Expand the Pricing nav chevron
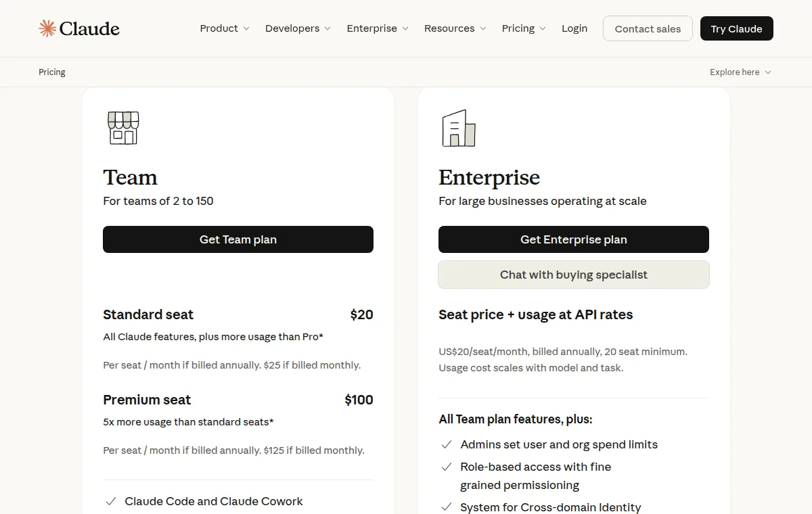Viewport: 812px width, 514px height. (x=543, y=28)
